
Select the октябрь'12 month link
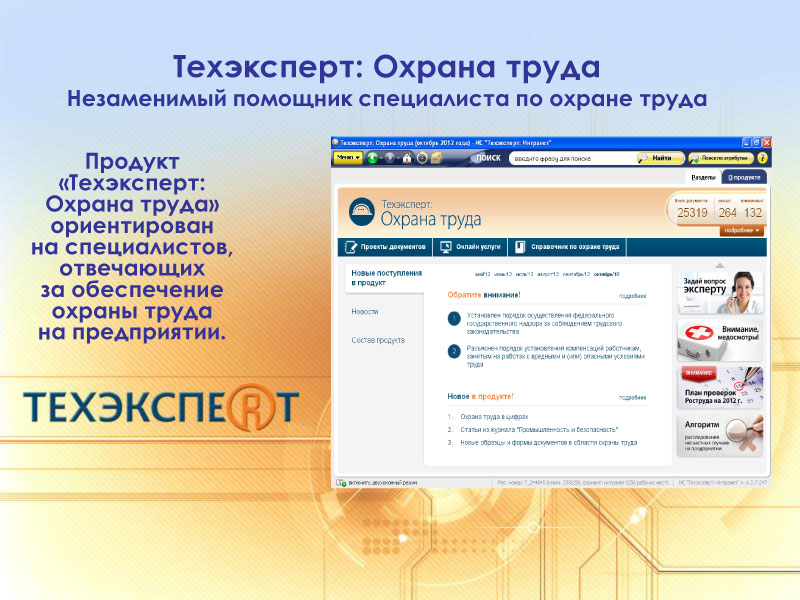click(606, 274)
